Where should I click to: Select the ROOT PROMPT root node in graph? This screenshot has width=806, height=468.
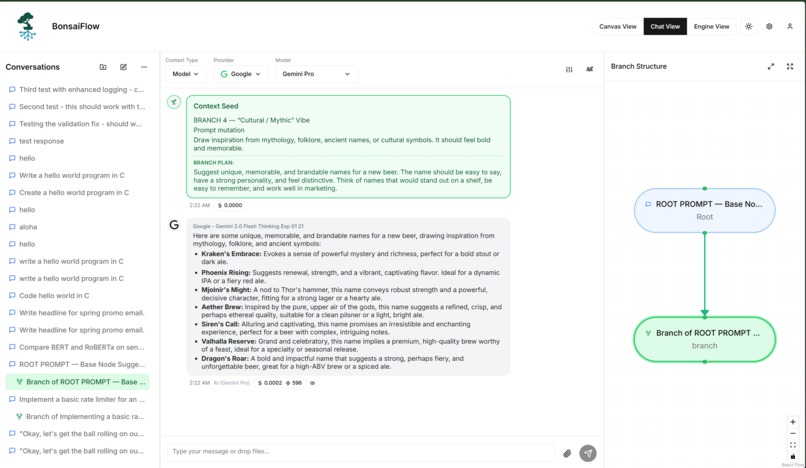[704, 210]
